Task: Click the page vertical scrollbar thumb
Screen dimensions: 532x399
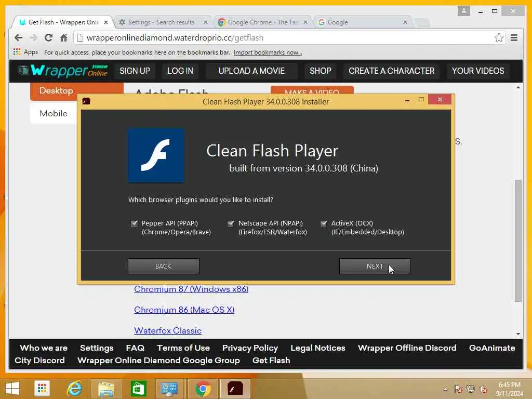Action: click(518, 241)
